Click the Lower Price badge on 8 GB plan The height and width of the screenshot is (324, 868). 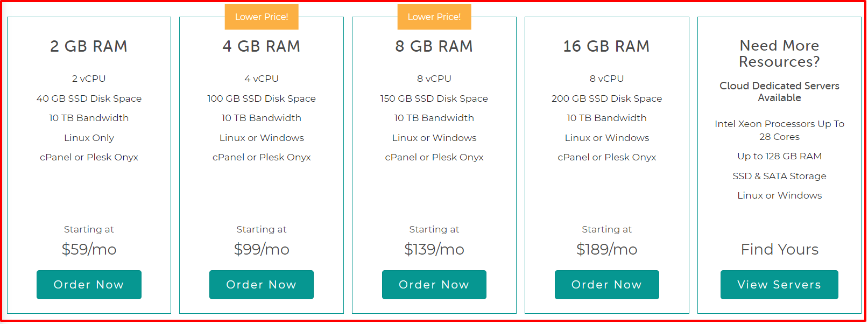click(434, 16)
